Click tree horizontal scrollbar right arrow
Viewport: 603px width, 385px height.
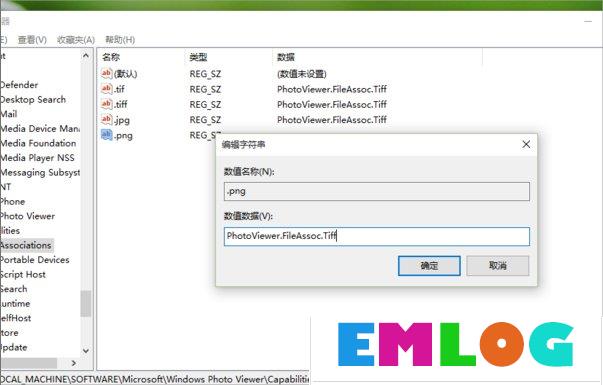tap(74, 363)
